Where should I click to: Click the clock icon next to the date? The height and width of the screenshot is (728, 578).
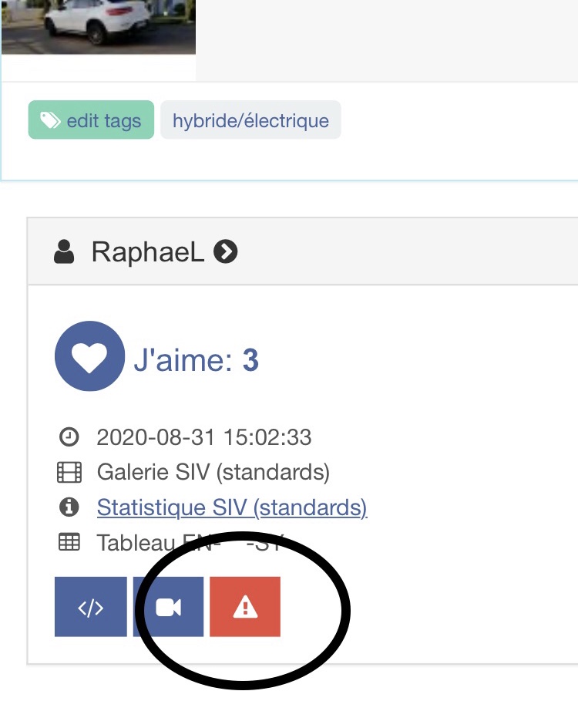[69, 437]
